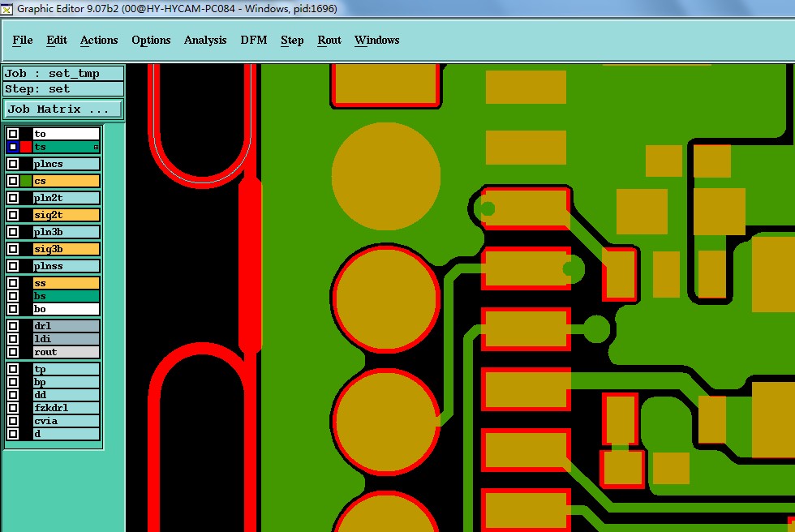Image resolution: width=795 pixels, height=532 pixels.
Task: Click the Job Matrix button
Action: (63, 109)
